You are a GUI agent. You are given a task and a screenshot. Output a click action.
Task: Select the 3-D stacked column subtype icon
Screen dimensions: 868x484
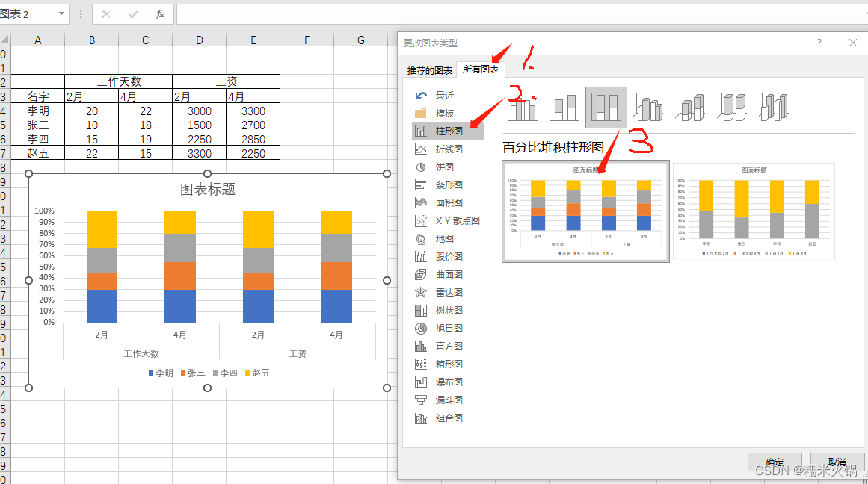(690, 108)
